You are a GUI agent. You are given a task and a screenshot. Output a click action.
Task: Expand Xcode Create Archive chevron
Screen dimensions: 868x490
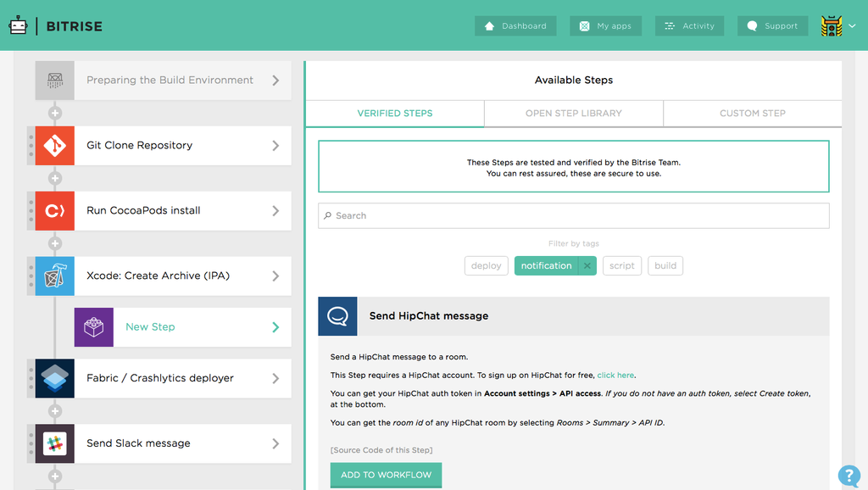275,276
